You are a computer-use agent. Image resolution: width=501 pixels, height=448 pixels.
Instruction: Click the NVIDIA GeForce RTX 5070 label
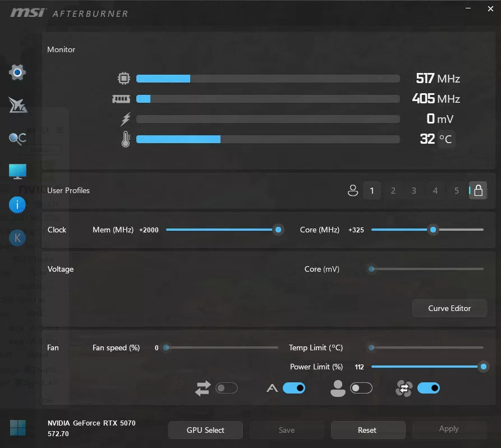click(91, 423)
